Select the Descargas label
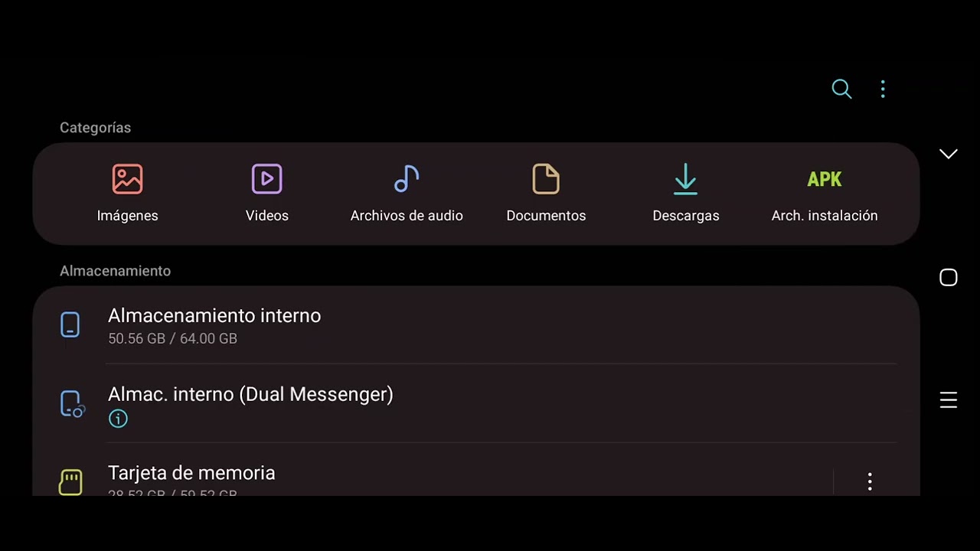980x551 pixels. pos(686,216)
